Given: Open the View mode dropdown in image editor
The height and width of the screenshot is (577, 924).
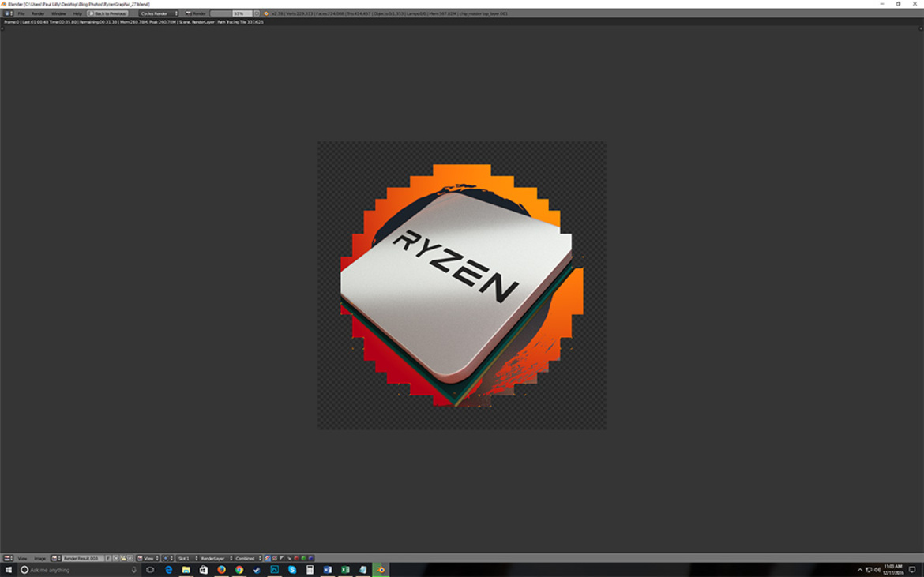Looking at the screenshot, I should 148,558.
